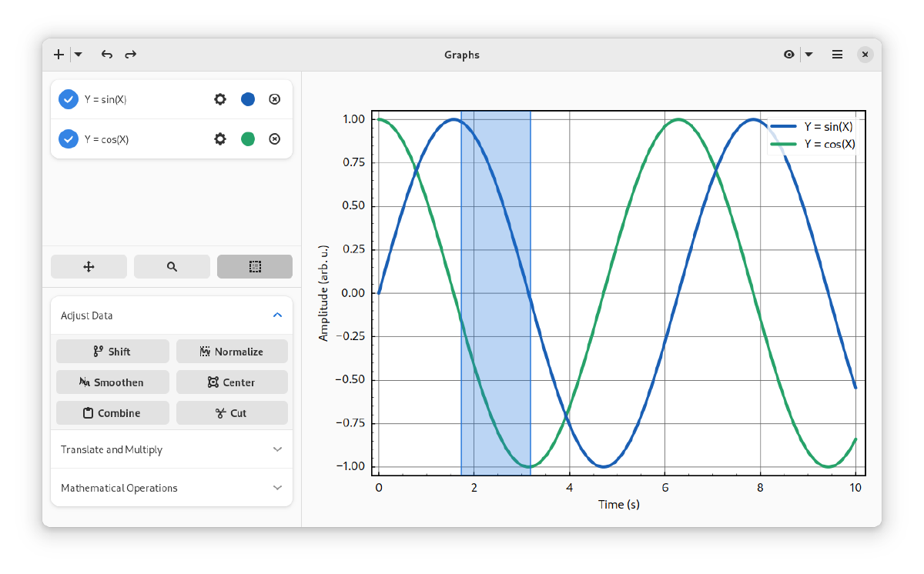Screen dimensions: 924x574
Task: Click the redo arrow in header
Action: 131,55
